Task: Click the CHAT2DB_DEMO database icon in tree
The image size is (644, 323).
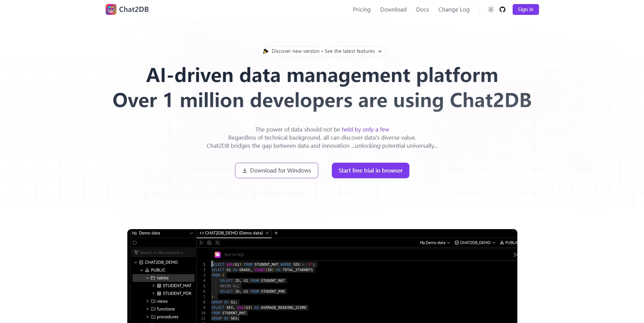Action: (x=141, y=262)
